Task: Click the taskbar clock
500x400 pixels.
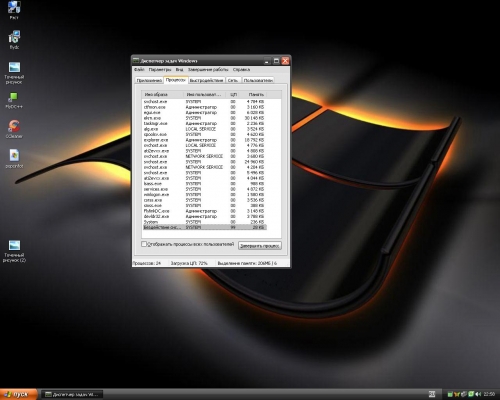Action: point(489,394)
